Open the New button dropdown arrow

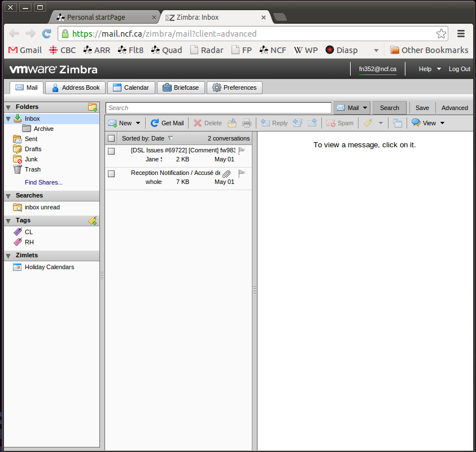tap(138, 123)
